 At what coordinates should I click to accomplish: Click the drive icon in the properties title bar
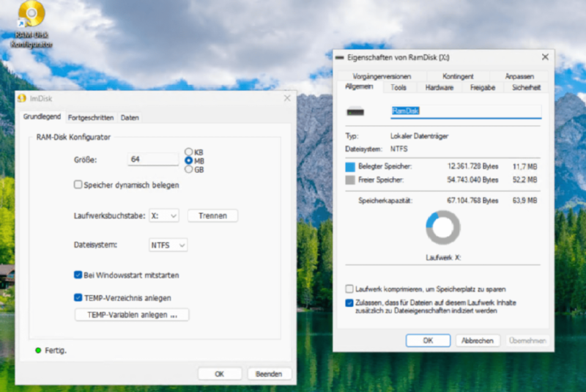(x=338, y=57)
